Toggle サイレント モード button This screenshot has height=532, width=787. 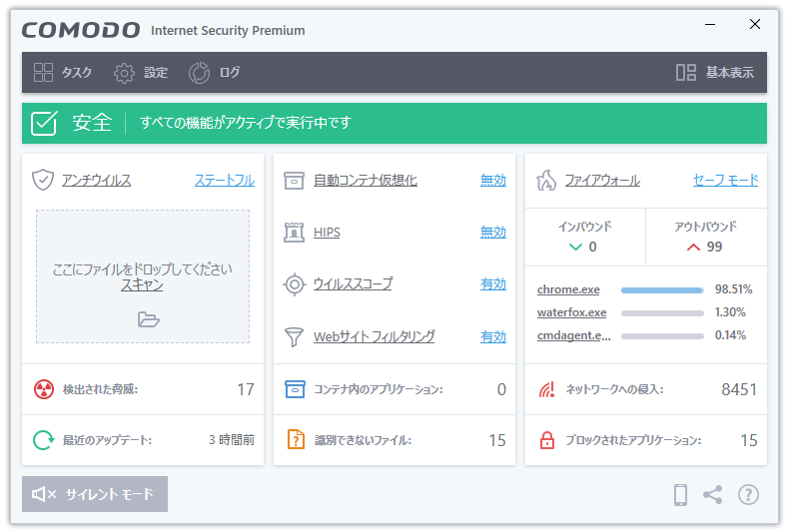pyautogui.click(x=95, y=494)
